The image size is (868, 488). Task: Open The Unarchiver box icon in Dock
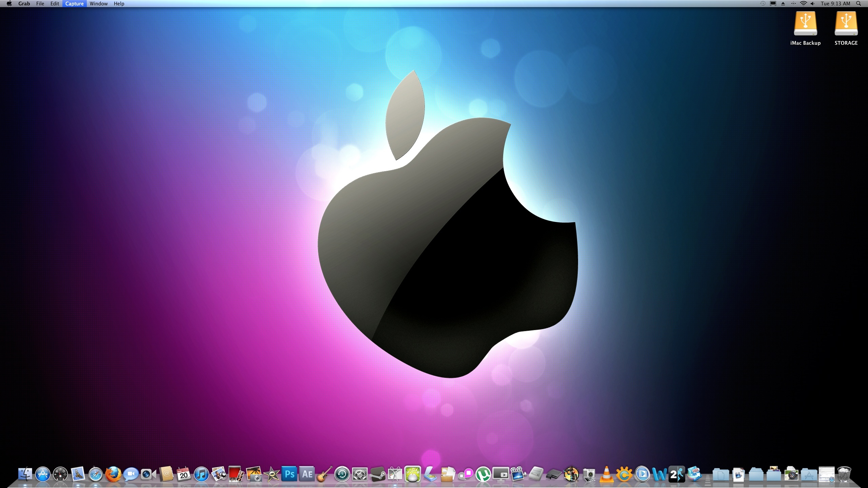tap(448, 474)
